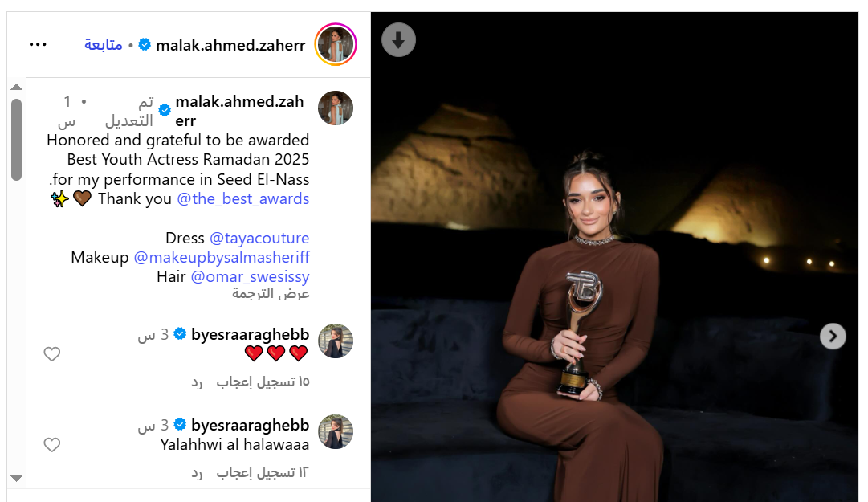Open the three-dots more options menu
Screen dimensions: 868x502
pyautogui.click(x=38, y=44)
